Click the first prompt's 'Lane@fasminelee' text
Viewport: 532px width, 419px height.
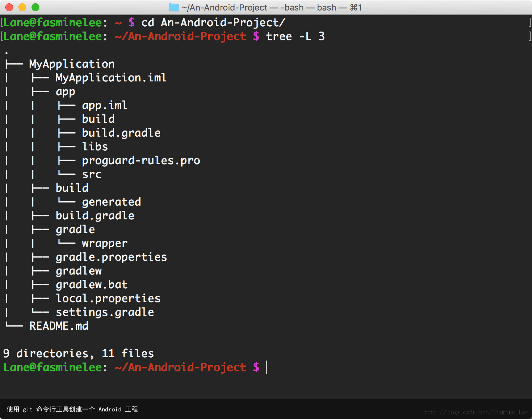pyautogui.click(x=53, y=22)
